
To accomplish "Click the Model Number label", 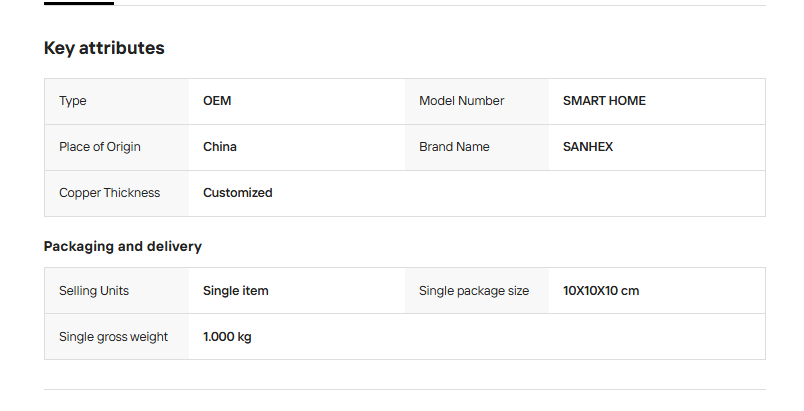I will [x=461, y=101].
